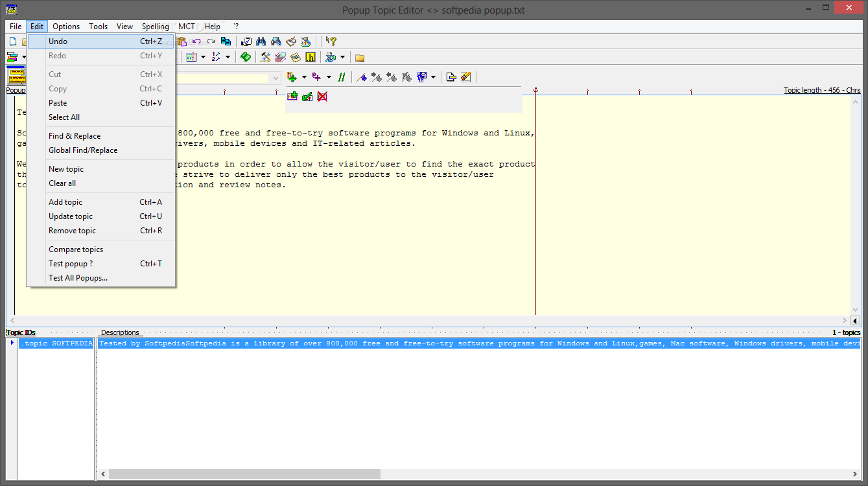Click the binoculars Find icon
The height and width of the screenshot is (486, 868).
pyautogui.click(x=261, y=41)
